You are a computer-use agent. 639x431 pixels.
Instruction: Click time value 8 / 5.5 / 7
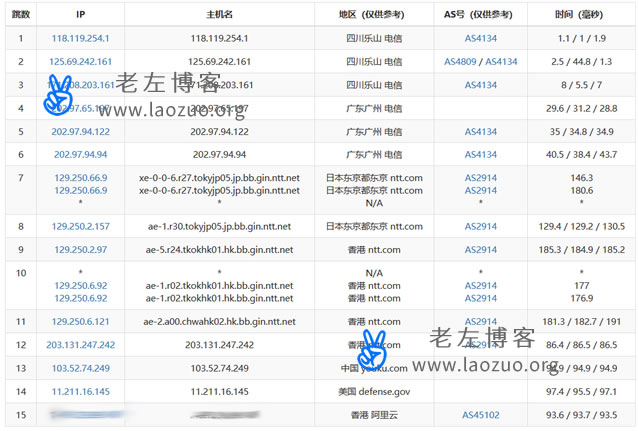582,85
